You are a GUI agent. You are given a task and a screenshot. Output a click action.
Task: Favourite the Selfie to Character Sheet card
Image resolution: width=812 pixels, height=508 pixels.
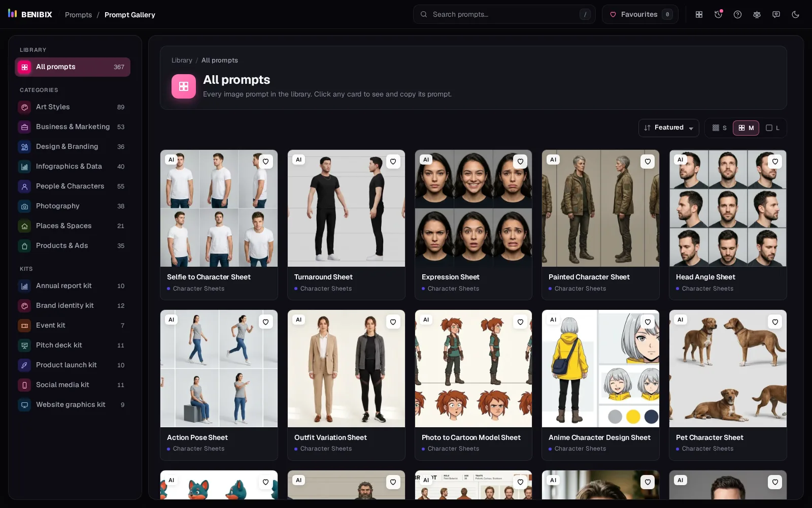click(x=265, y=162)
